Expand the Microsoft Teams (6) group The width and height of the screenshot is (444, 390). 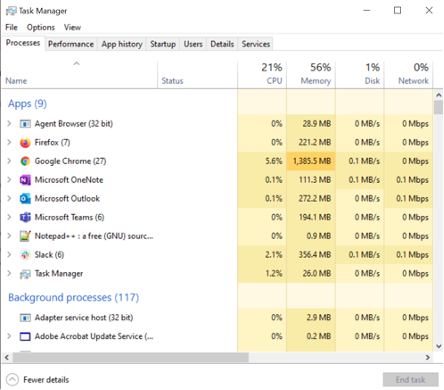9,217
